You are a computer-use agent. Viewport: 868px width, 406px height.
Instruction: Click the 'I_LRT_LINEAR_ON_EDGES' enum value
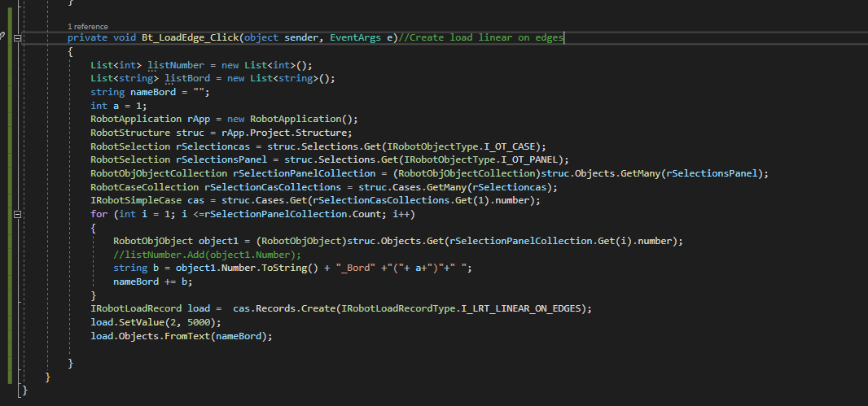pyautogui.click(x=521, y=309)
